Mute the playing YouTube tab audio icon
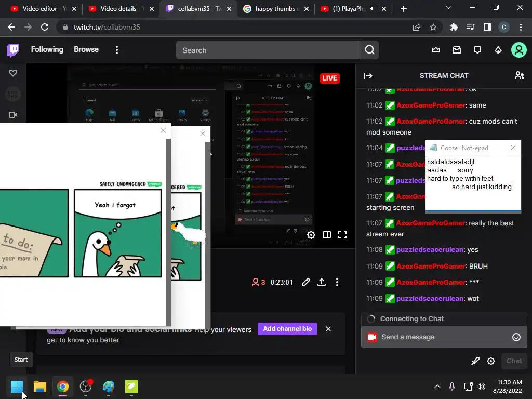 [373, 9]
